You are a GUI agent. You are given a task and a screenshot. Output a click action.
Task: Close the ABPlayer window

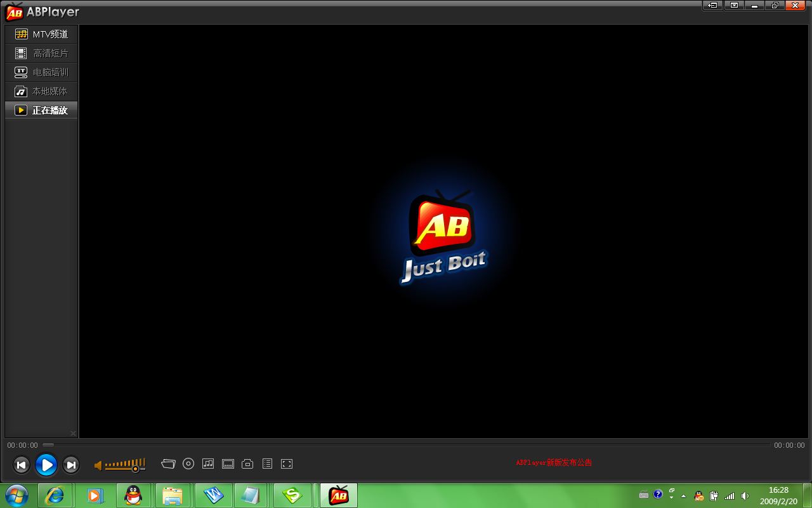(796, 6)
